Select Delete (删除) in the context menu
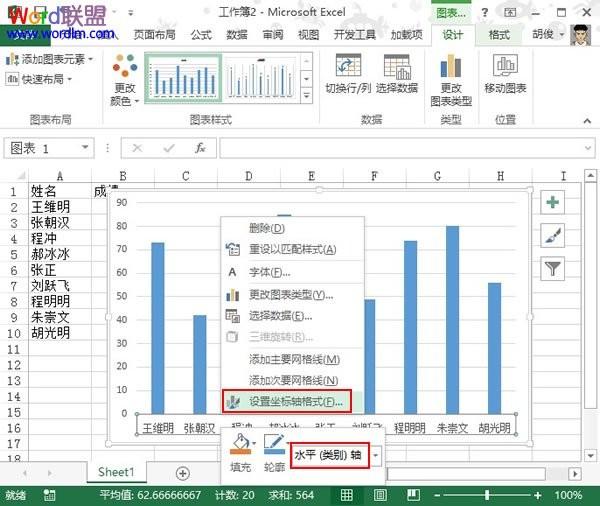Screen dimensions: 600x506 pos(263,228)
